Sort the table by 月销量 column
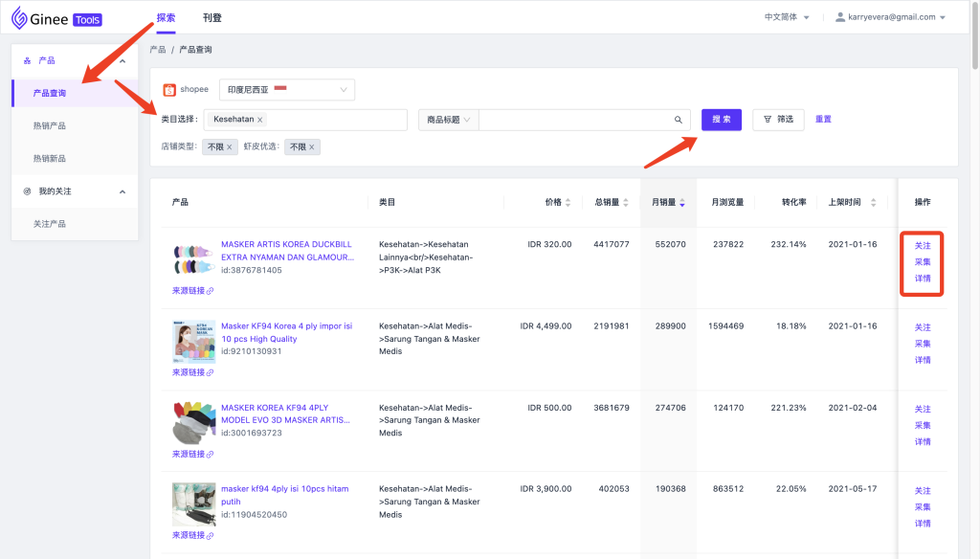Image resolution: width=980 pixels, height=559 pixels. click(x=681, y=203)
